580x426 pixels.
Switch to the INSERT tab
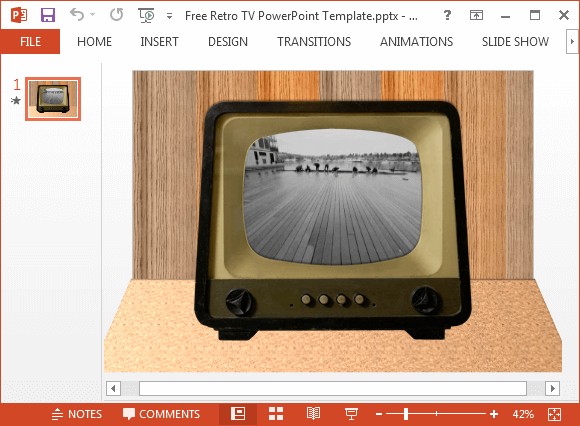click(159, 41)
